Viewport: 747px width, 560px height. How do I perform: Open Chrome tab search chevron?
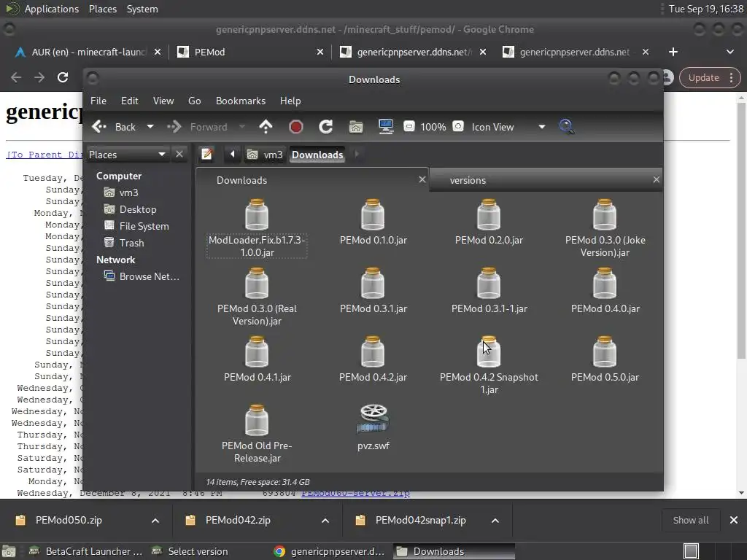(729, 52)
